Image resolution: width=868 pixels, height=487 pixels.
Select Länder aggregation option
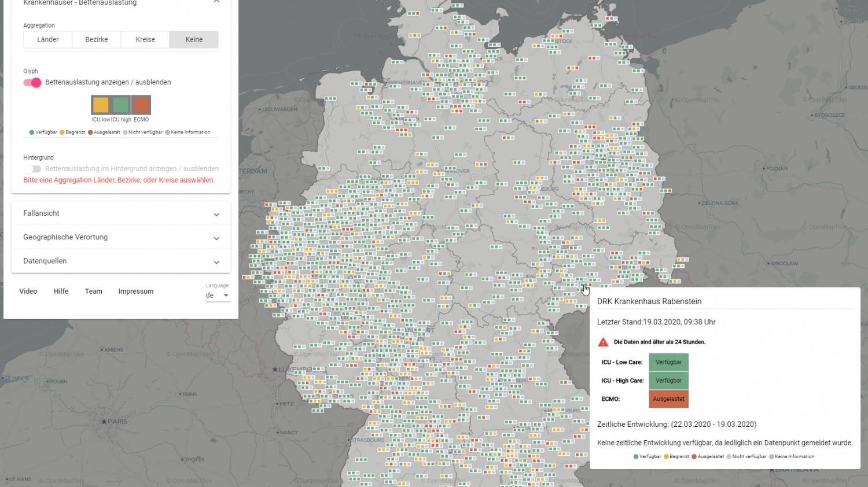point(48,39)
